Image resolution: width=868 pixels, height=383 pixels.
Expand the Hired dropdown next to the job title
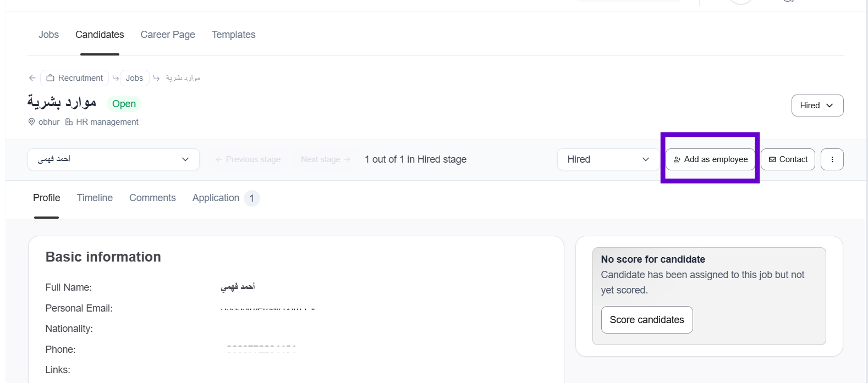(x=817, y=106)
